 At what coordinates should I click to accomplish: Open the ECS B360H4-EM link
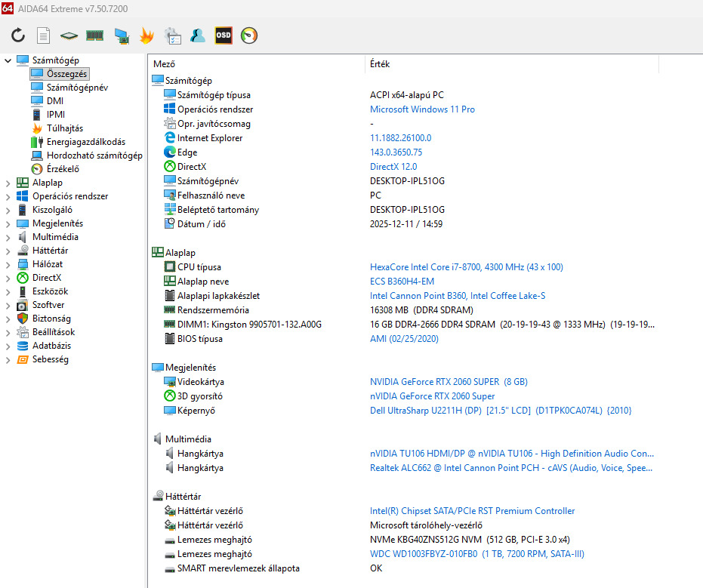pyautogui.click(x=402, y=282)
